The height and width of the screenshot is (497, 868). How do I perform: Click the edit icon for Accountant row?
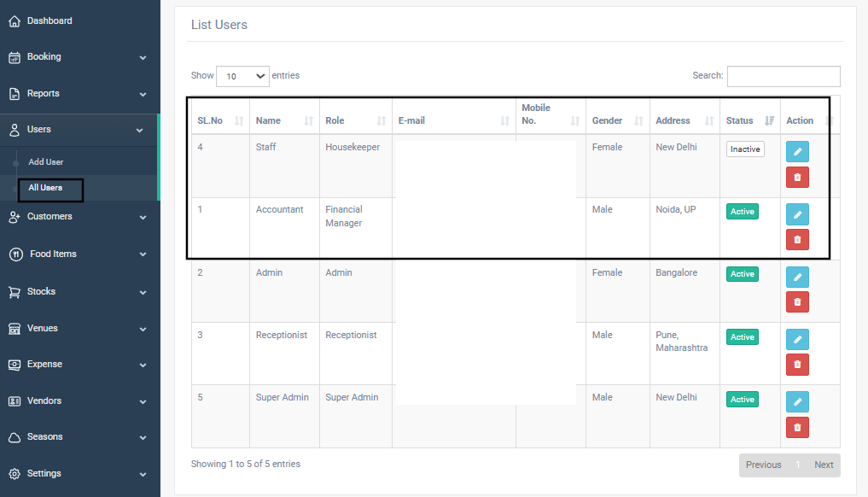[797, 214]
